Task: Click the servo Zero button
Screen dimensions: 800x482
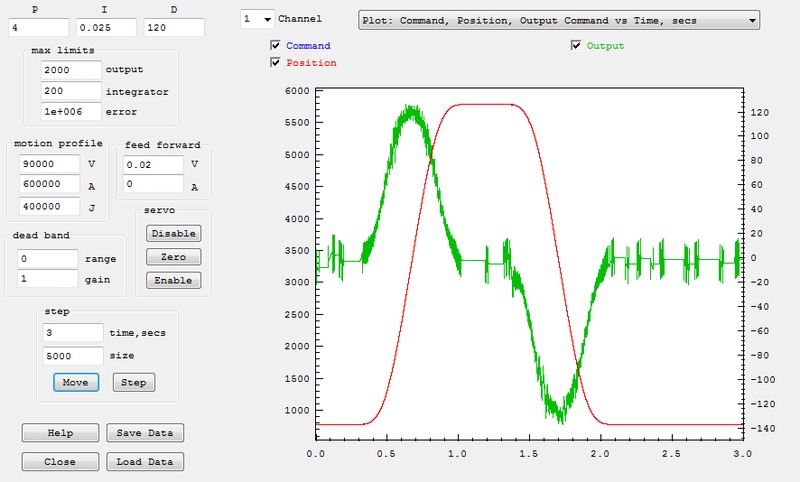Action: (x=173, y=257)
